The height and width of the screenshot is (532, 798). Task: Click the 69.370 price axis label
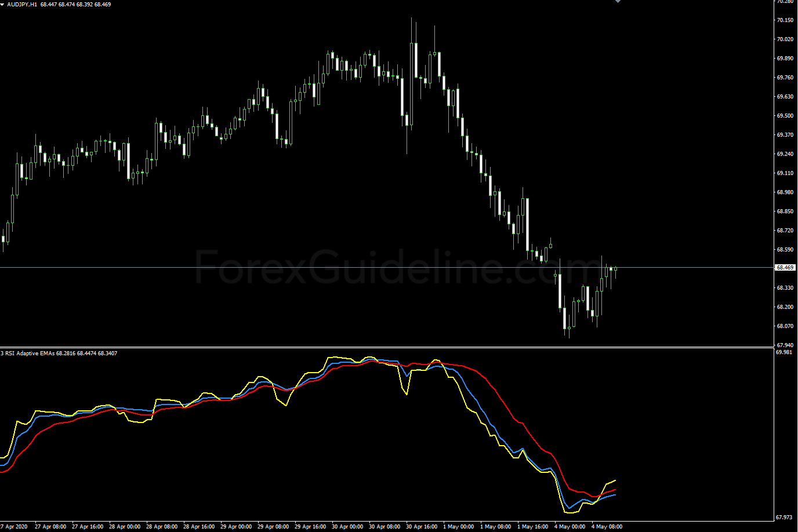coord(785,135)
